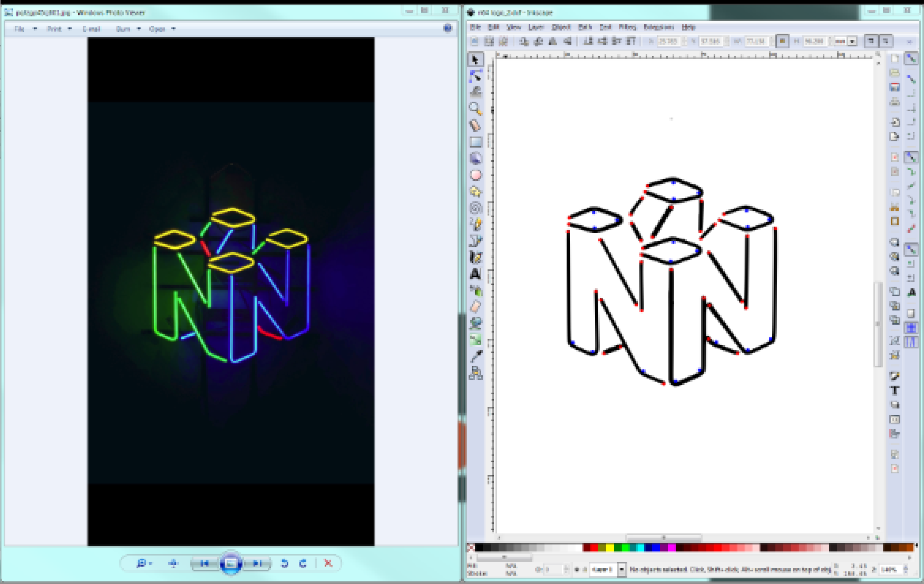Toggle layer visibility eye in status bar

coord(577,570)
